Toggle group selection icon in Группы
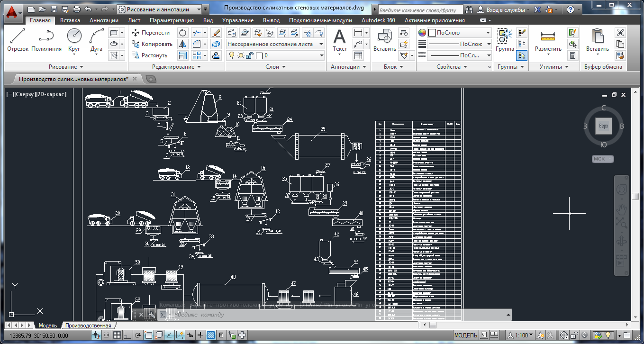The width and height of the screenshot is (644, 344). pos(521,55)
